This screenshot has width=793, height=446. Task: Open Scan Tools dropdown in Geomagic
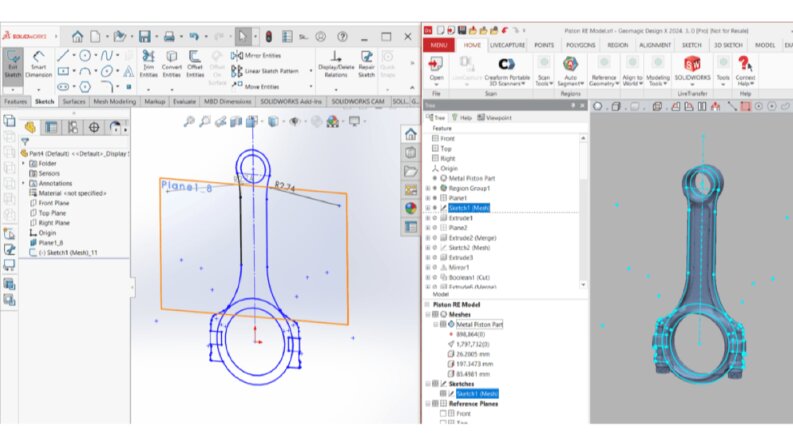coord(544,80)
